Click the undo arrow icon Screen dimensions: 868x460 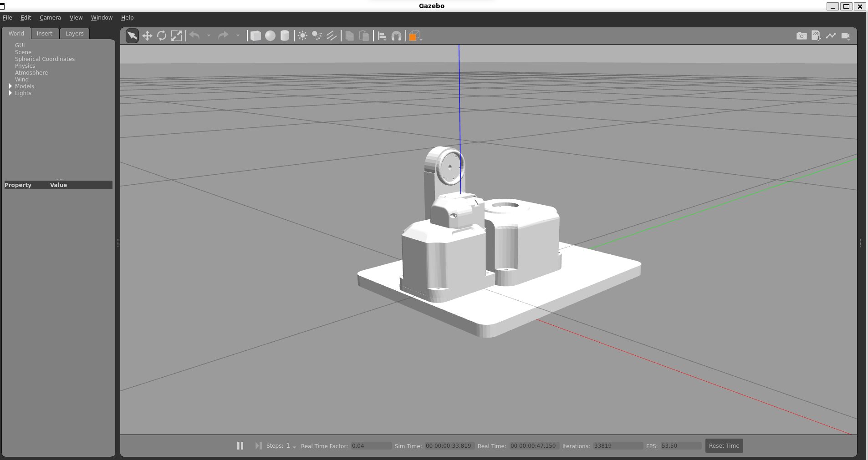pyautogui.click(x=195, y=35)
